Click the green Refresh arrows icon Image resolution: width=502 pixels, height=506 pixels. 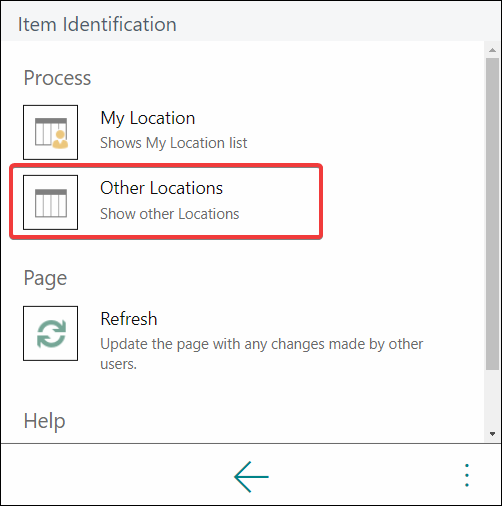(51, 333)
